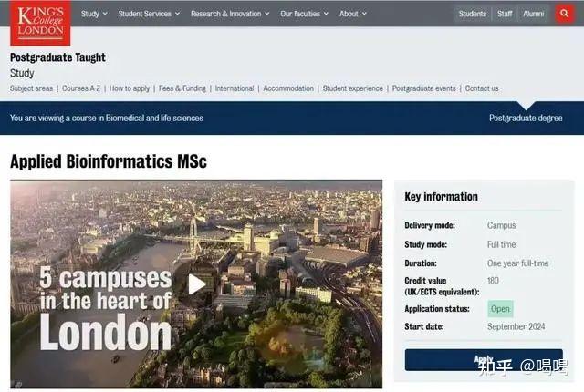Open the Accommodation link
The height and width of the screenshot is (392, 584).
288,88
